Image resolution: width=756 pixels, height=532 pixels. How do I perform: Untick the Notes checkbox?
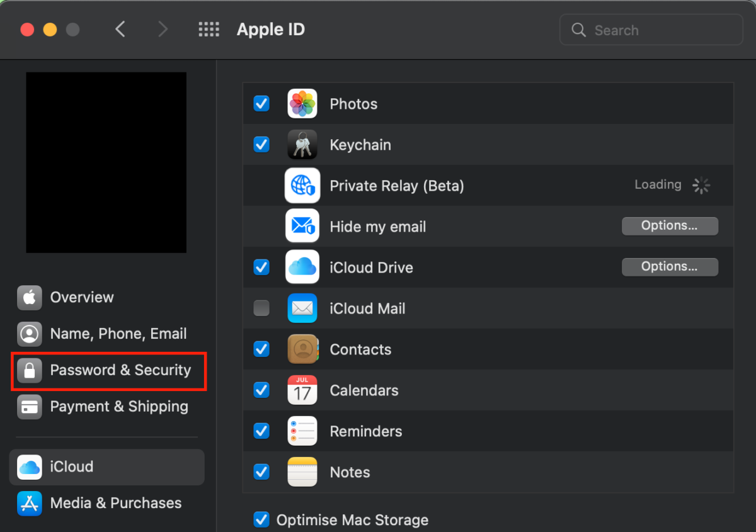[x=261, y=472]
